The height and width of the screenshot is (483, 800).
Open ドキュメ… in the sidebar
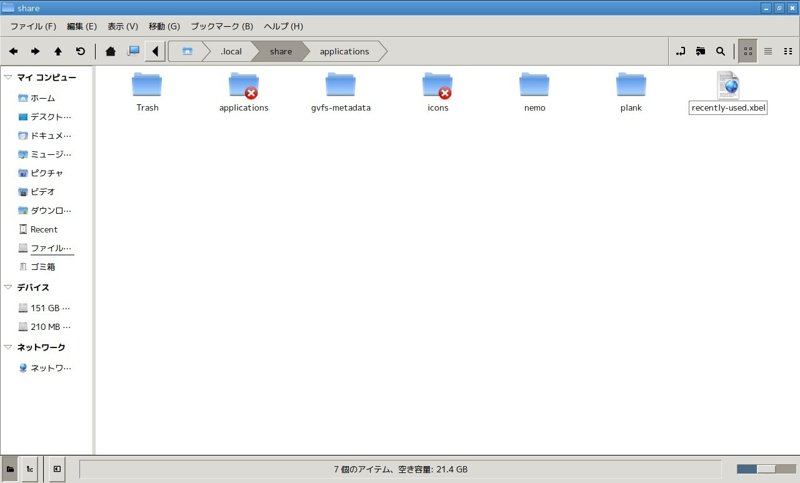pos(46,136)
